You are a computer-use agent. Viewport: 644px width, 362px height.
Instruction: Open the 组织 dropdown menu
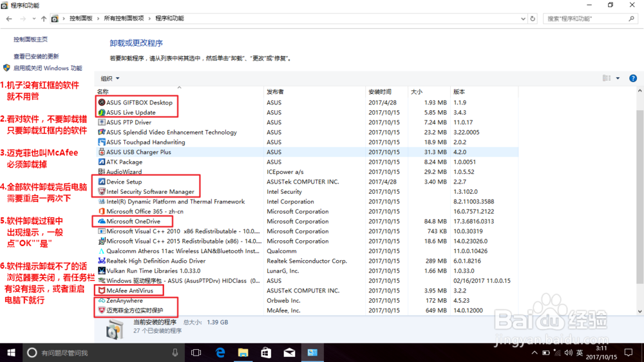(x=109, y=79)
